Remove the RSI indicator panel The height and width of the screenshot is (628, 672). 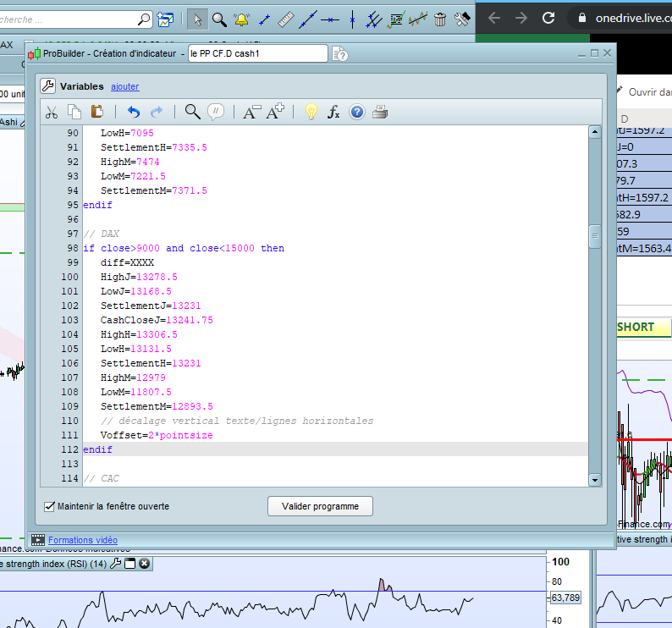coord(144,564)
